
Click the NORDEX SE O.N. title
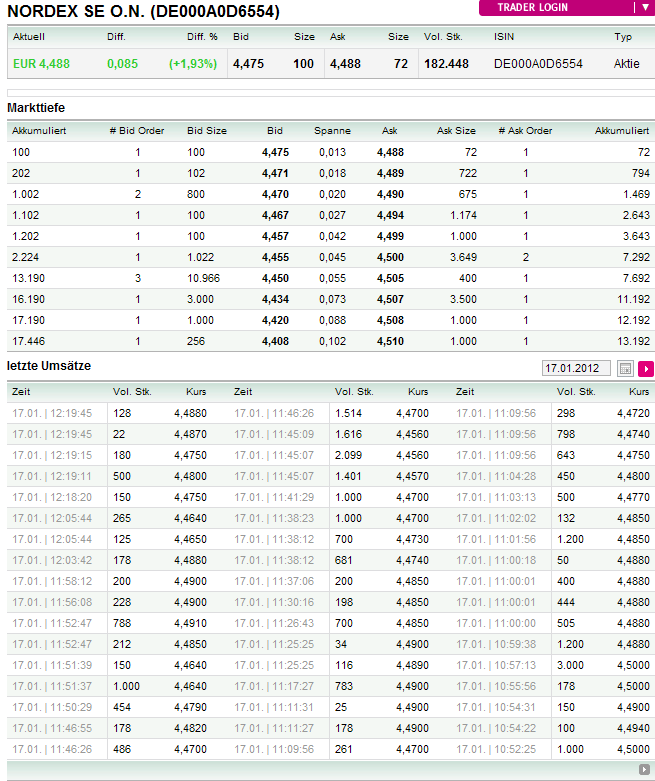pos(144,12)
